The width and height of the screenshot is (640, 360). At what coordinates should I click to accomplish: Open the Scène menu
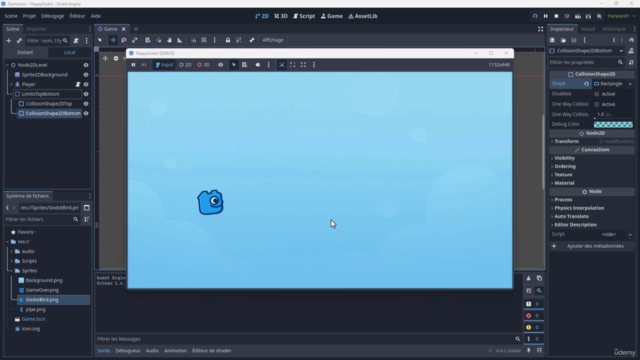coord(11,16)
